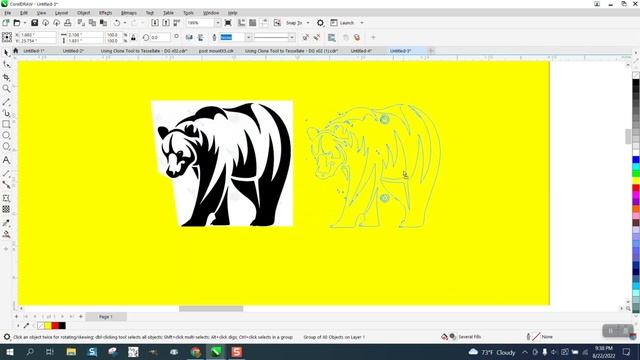Viewport: 640px width, 360px height.
Task: Expand the Launch dropdown
Action: tap(362, 23)
